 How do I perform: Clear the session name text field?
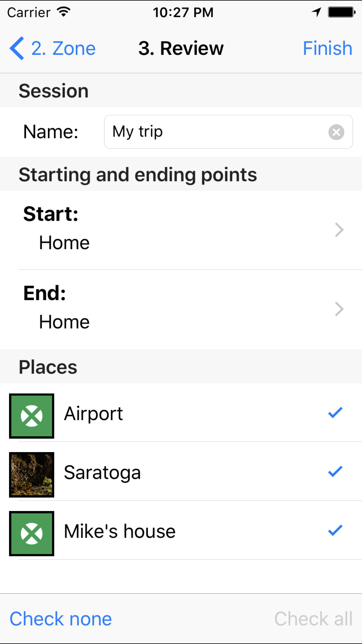point(336,132)
